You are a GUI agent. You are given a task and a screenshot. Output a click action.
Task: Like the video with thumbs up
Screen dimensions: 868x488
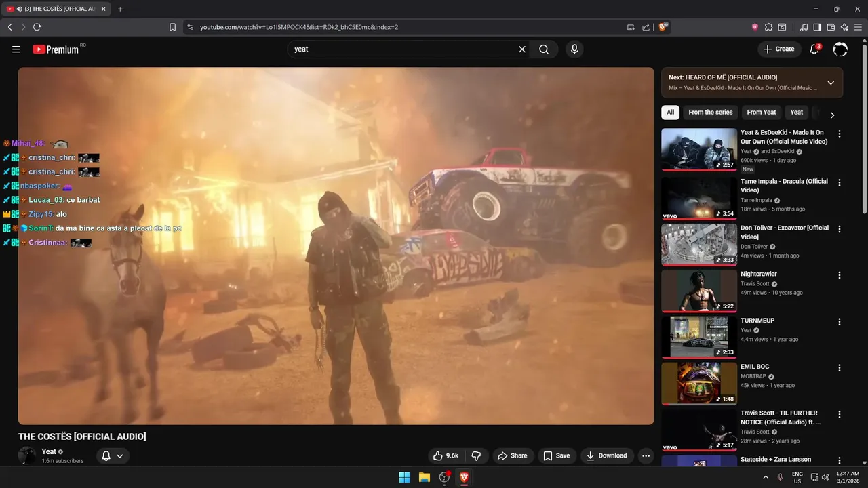click(446, 455)
